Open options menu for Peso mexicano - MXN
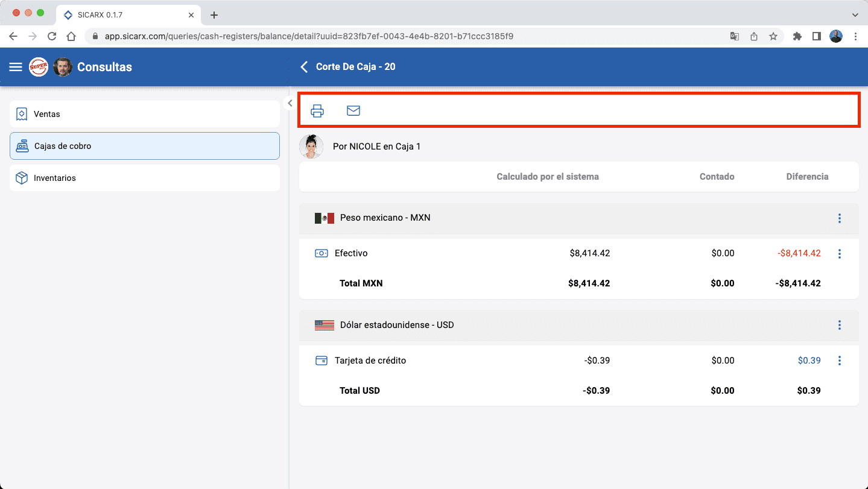The height and width of the screenshot is (489, 868). click(839, 218)
